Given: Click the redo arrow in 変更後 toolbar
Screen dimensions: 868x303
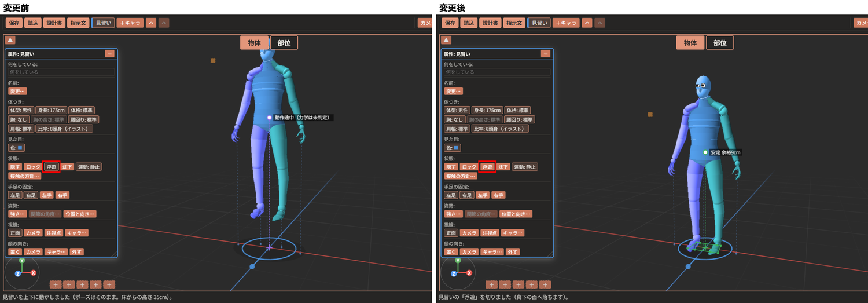Looking at the screenshot, I should pyautogui.click(x=599, y=23).
